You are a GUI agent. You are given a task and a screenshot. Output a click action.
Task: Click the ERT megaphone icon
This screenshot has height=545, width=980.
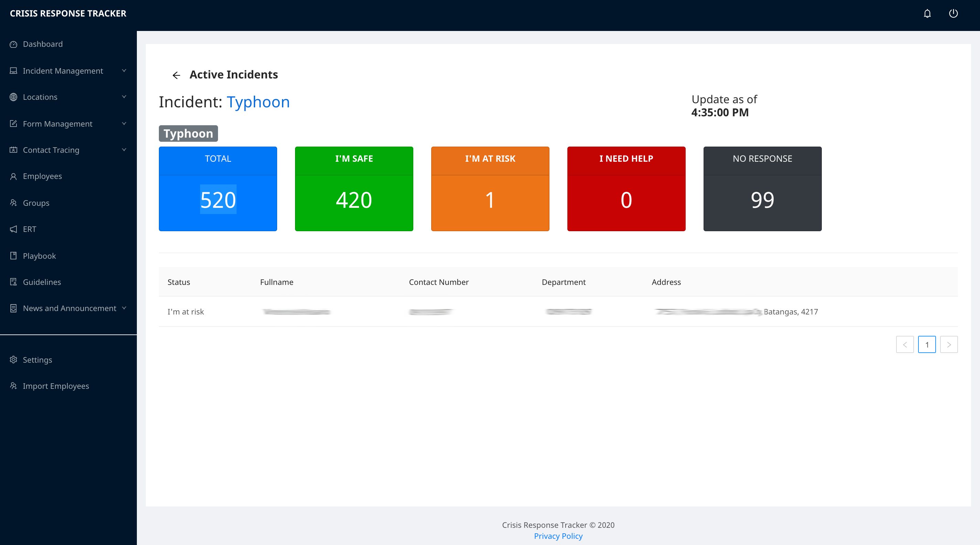coord(13,229)
